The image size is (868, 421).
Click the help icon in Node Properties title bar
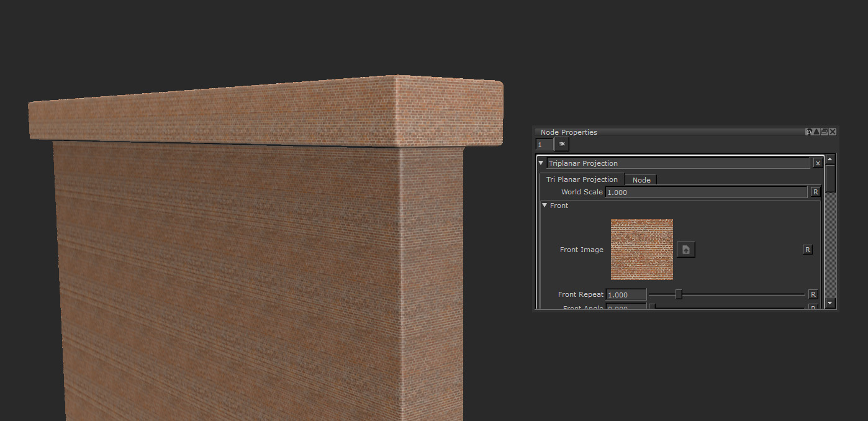tap(809, 132)
